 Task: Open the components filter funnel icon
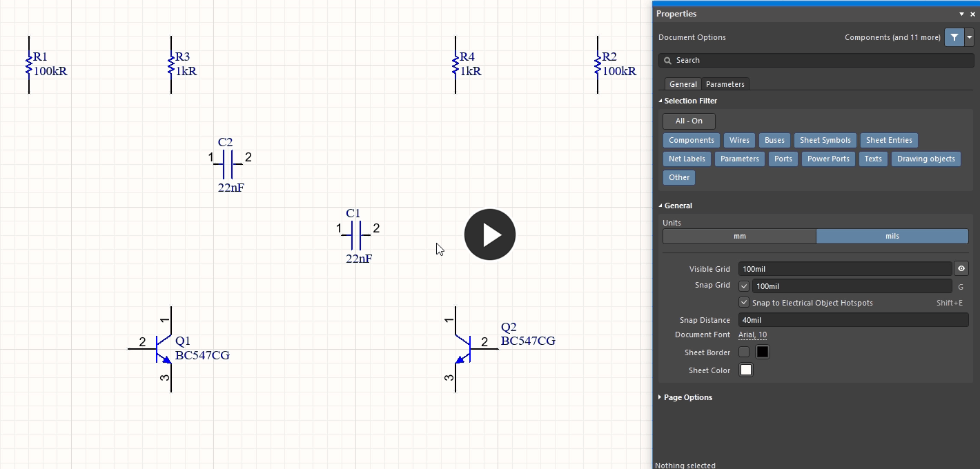954,37
